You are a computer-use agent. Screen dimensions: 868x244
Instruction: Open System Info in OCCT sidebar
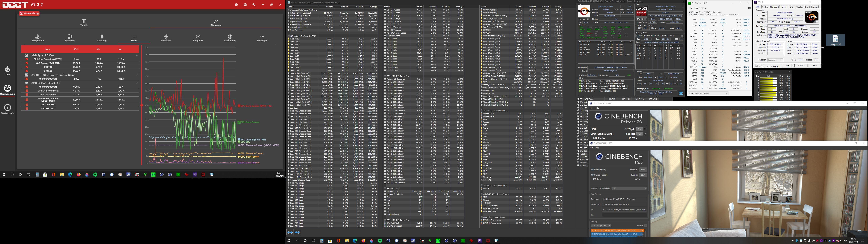7,109
